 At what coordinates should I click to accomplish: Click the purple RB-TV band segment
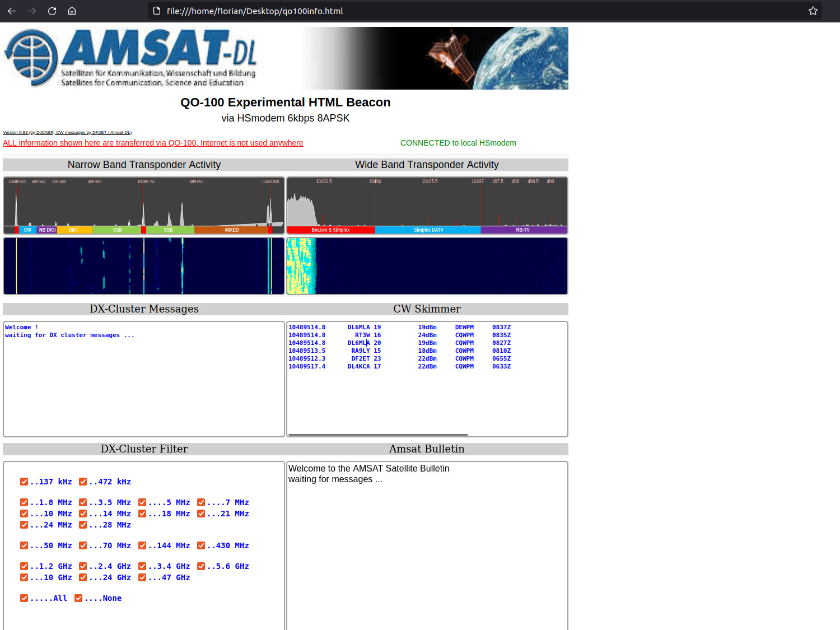tap(523, 230)
